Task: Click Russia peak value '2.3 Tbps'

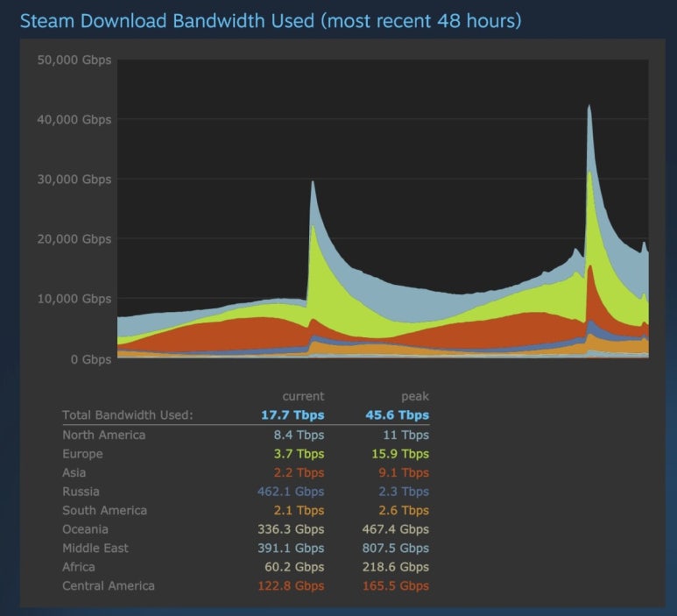Action: point(404,492)
